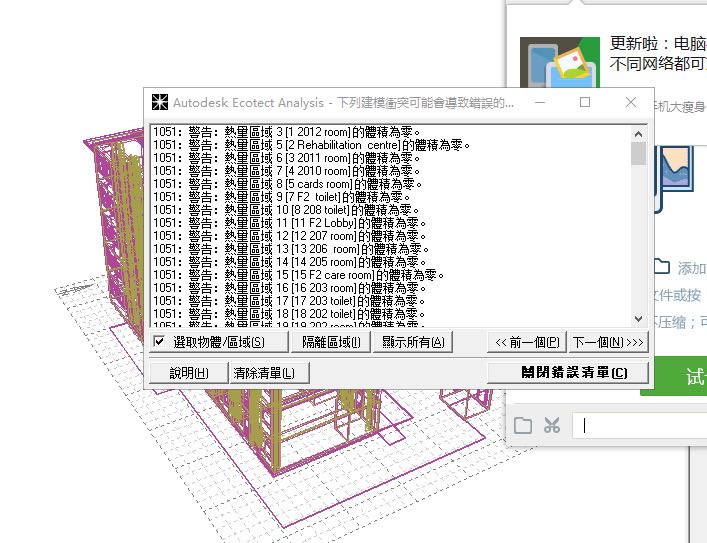Select warning for zone 16 203 room
707x543 pixels.
[289, 288]
